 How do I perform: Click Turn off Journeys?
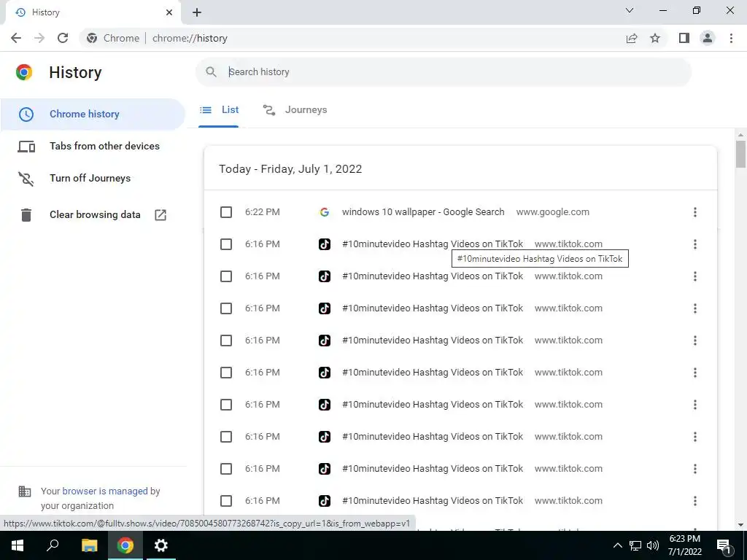click(x=90, y=178)
